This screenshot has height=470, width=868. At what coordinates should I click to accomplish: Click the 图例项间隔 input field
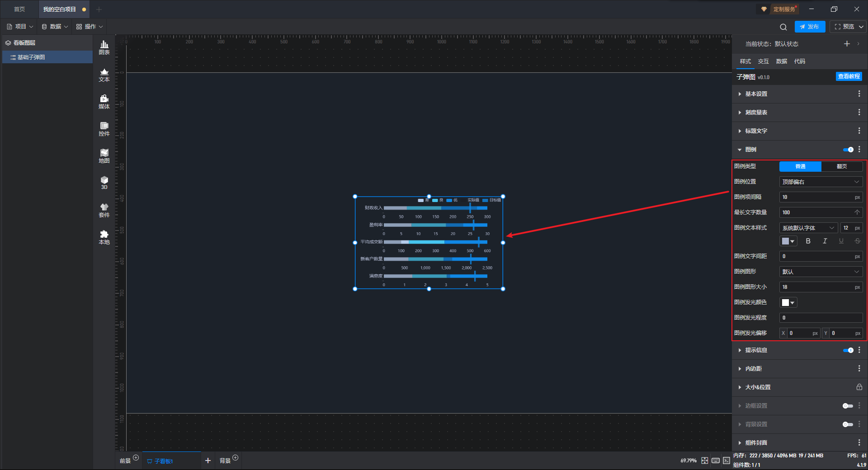click(x=821, y=197)
